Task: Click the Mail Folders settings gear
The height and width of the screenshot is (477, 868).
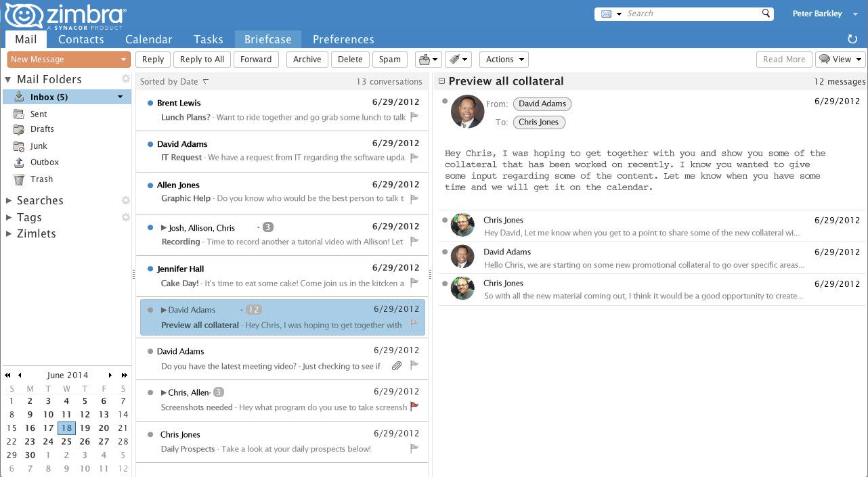Action: [x=126, y=78]
